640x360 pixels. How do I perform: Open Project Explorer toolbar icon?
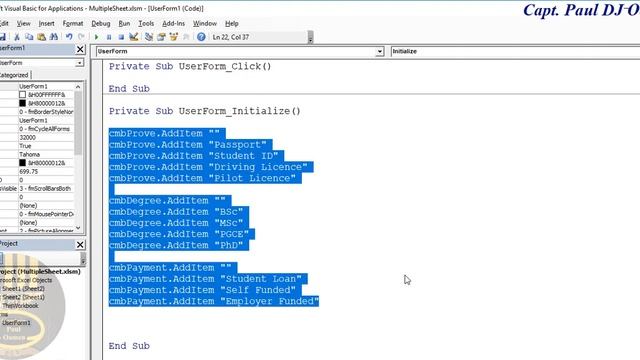click(149, 37)
